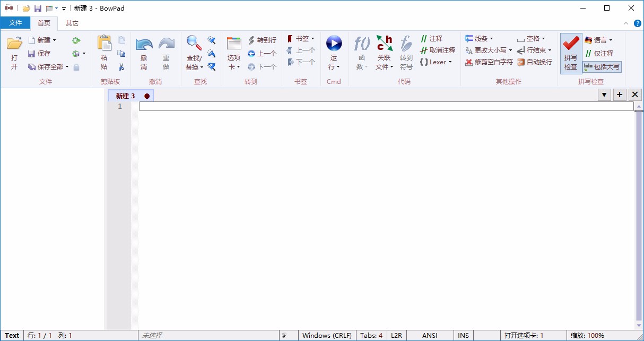
Task: Click the 撤消 undo arrow
Action: pyautogui.click(x=143, y=44)
